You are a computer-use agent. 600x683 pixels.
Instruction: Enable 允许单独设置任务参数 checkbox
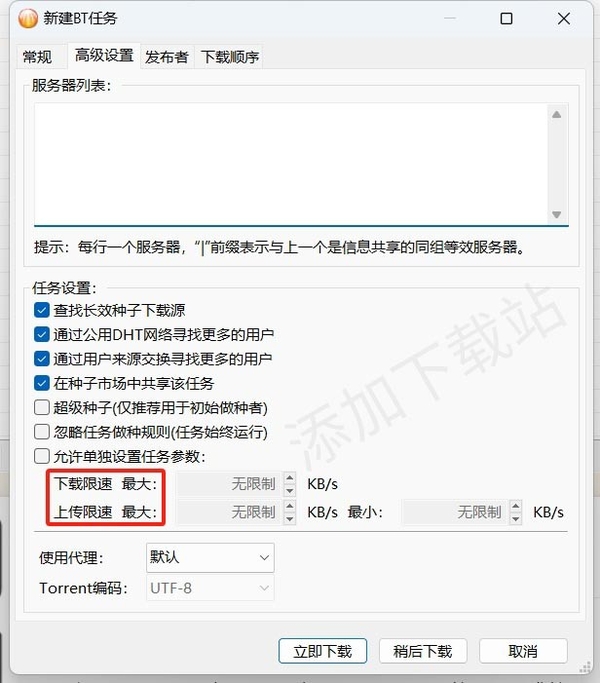41,456
